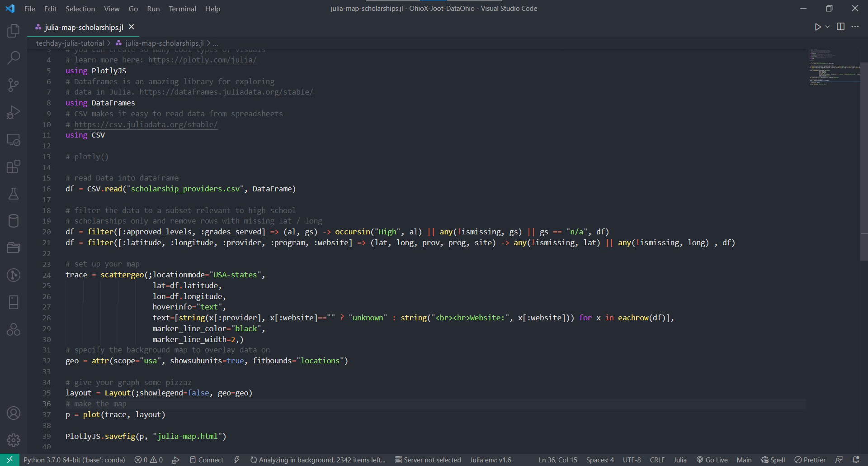Click debug start icon in status bar
Viewport: 868px width, 466px height.
tap(176, 460)
